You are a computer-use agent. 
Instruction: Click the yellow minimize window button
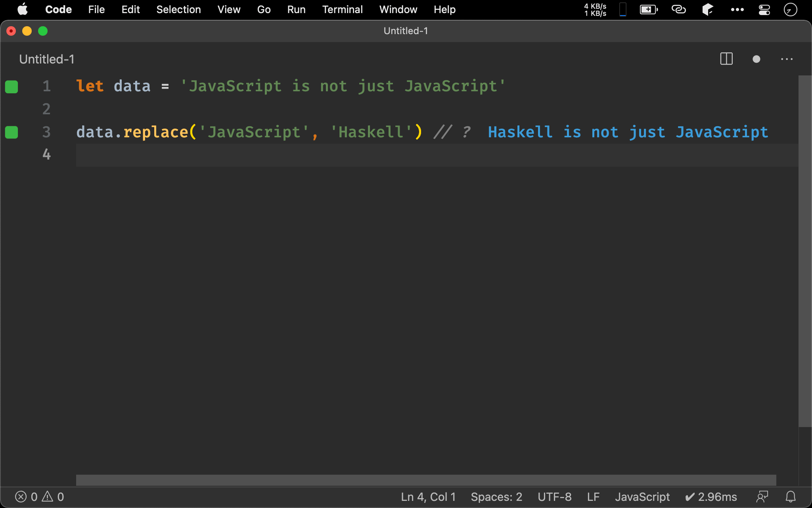tap(27, 31)
